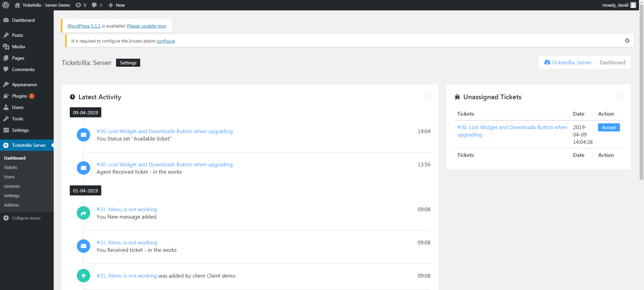Click the Comments icon in sidebar
This screenshot has height=290, width=644.
[6, 69]
